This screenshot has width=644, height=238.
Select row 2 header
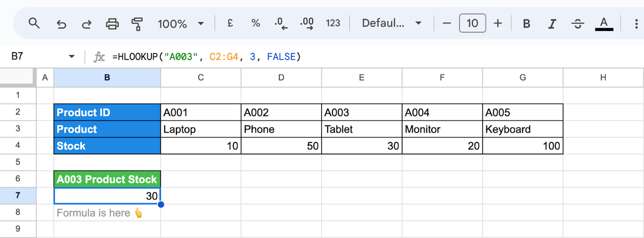[18, 112]
